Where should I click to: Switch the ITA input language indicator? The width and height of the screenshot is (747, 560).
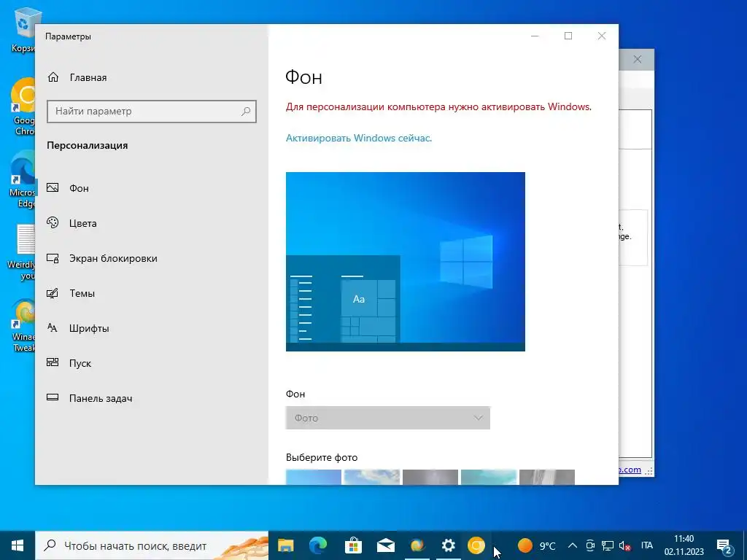pyautogui.click(x=647, y=545)
